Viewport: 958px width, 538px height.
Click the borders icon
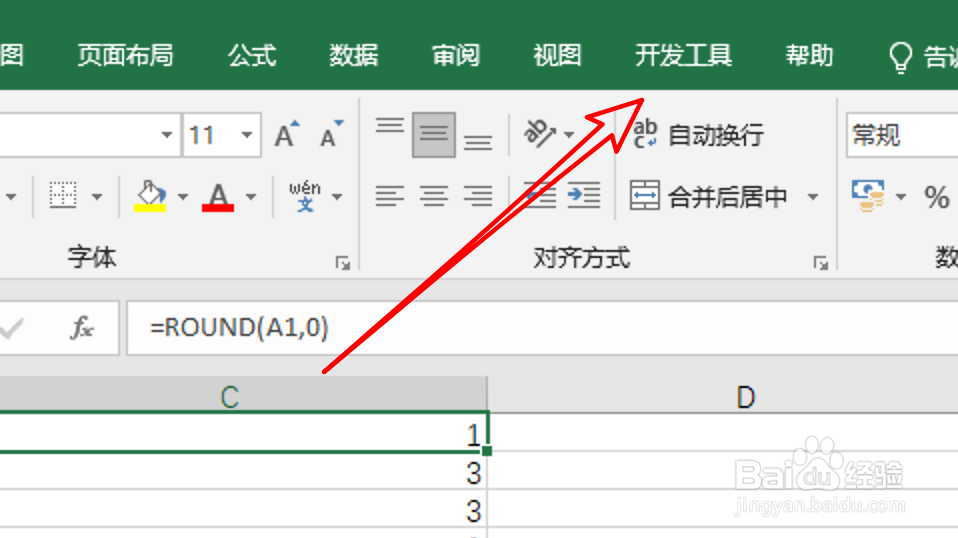pos(63,196)
